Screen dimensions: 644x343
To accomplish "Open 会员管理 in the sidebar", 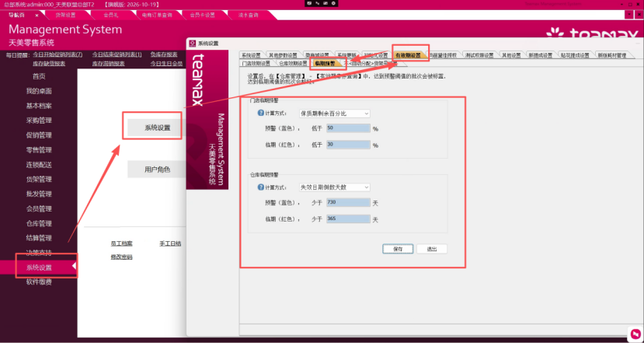I will [39, 209].
